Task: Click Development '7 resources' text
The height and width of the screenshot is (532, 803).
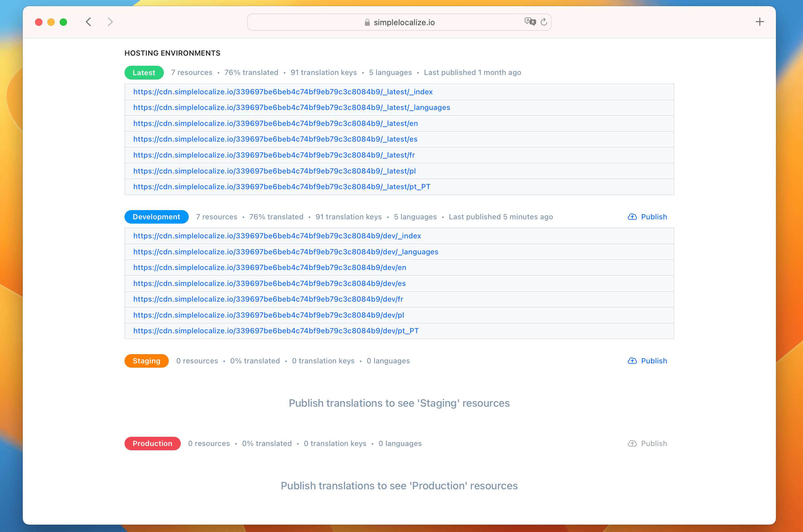Action: pos(217,217)
